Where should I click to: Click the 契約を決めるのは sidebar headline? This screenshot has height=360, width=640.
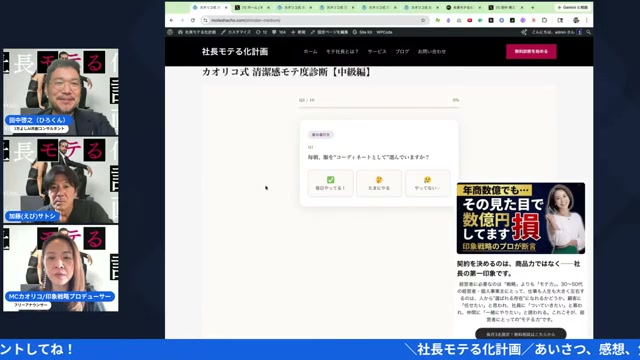tap(518, 269)
